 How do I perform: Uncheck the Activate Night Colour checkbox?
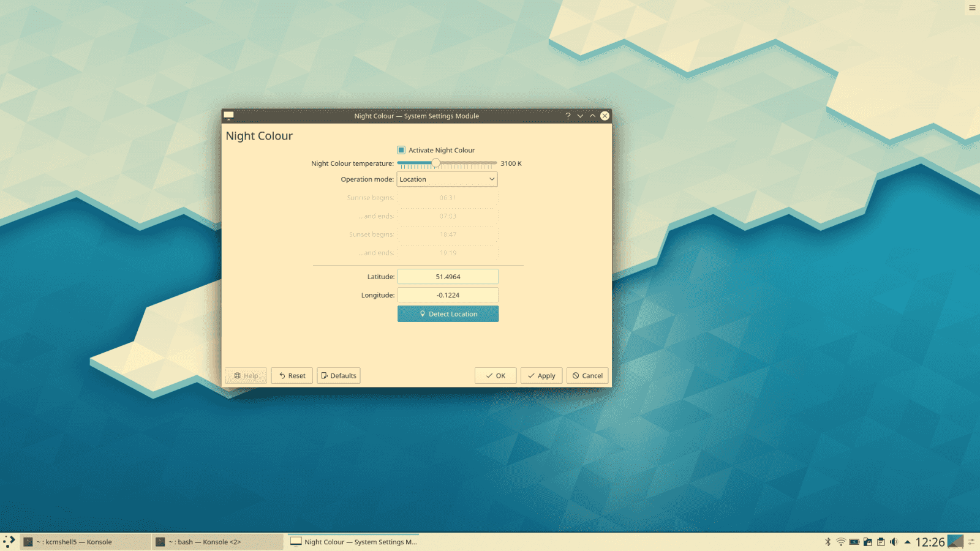pos(401,149)
